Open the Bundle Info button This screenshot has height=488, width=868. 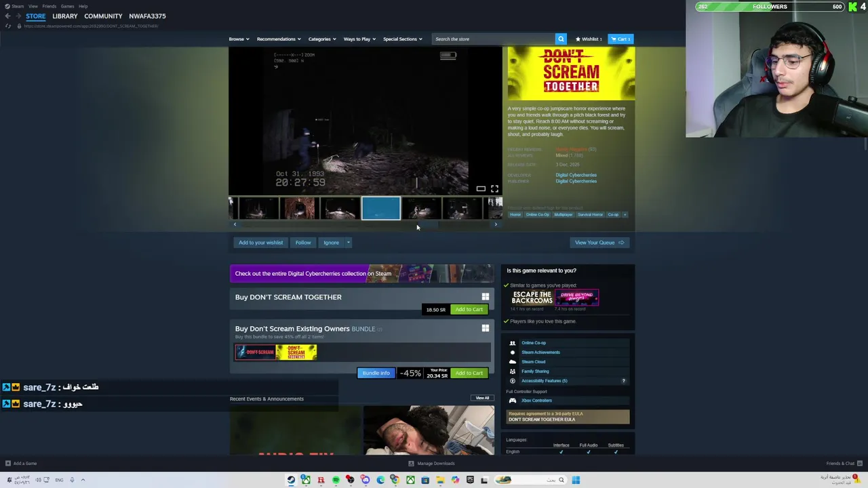376,373
